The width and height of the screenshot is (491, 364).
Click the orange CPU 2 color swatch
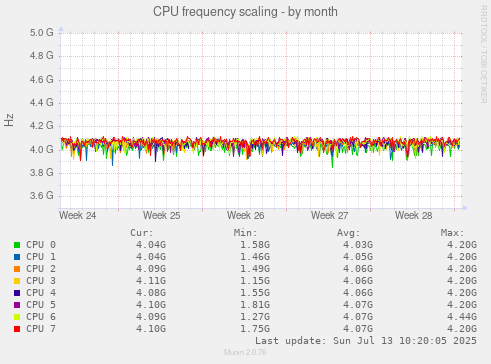17,269
